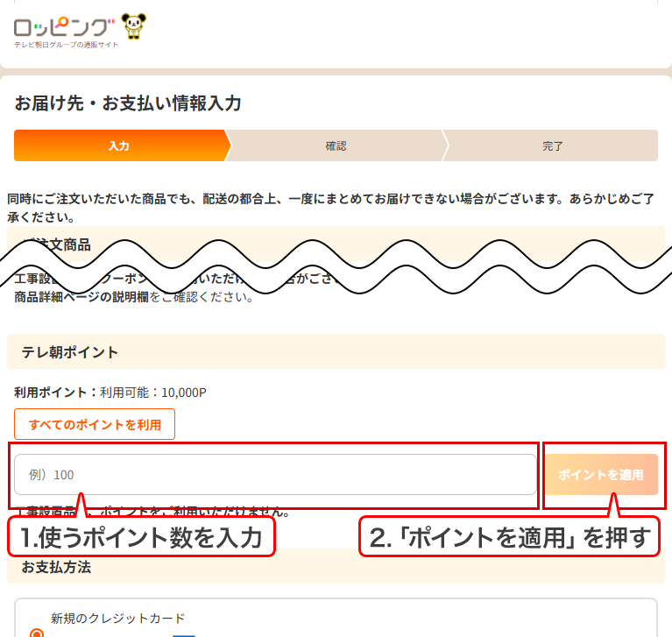Screen dimensions: 672x637
Task: Click the テレ朝ポイント section header
Action: (x=70, y=352)
